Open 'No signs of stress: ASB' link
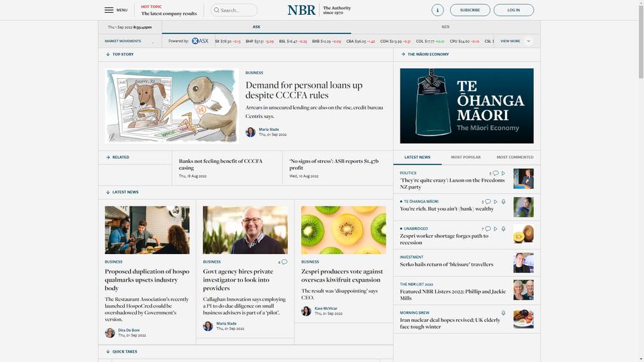 click(334, 164)
